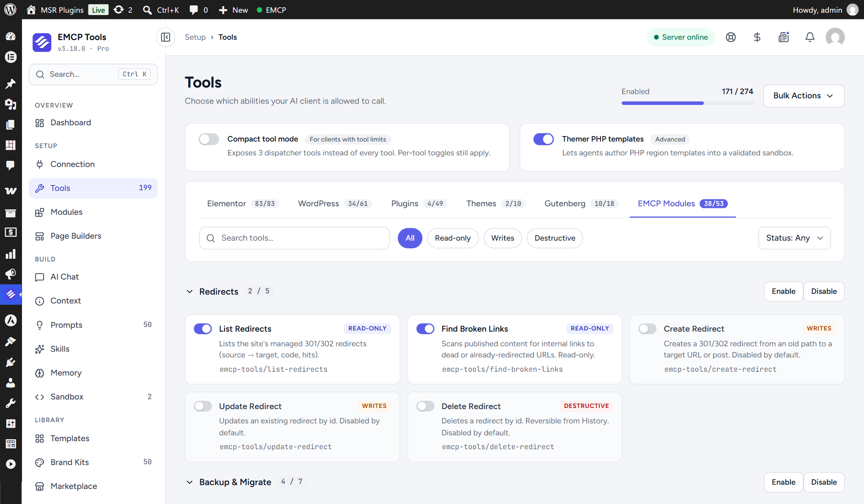Turn on Delete Redirect toggle

click(425, 406)
